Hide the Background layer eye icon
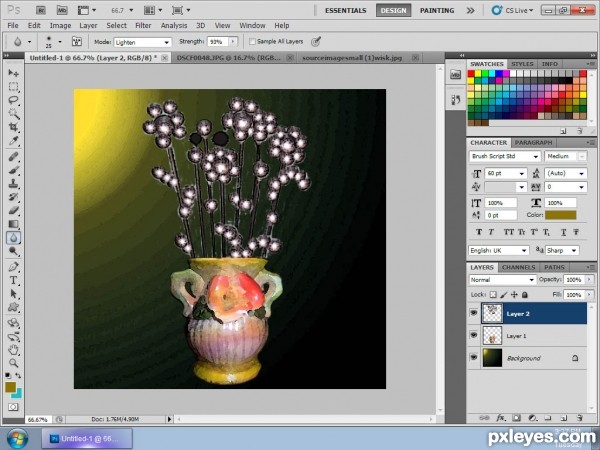This screenshot has height=450, width=600. point(474,357)
